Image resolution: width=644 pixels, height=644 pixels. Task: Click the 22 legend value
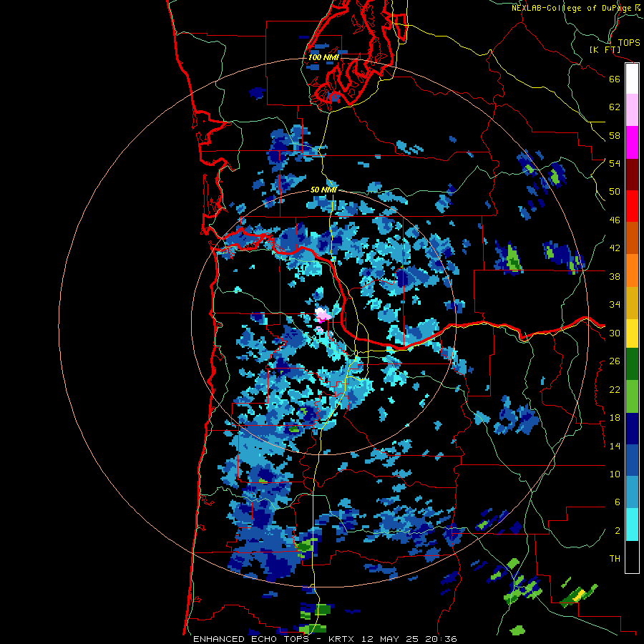pos(615,390)
